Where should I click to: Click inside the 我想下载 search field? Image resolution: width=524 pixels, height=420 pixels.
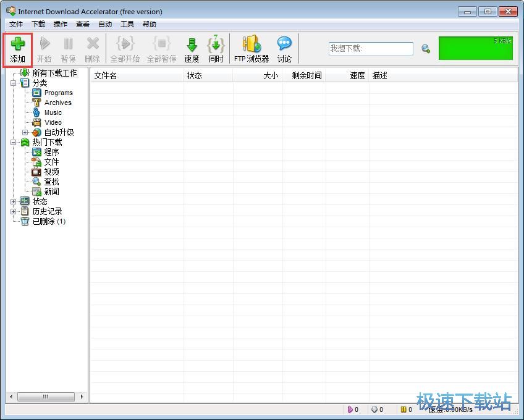pos(371,49)
